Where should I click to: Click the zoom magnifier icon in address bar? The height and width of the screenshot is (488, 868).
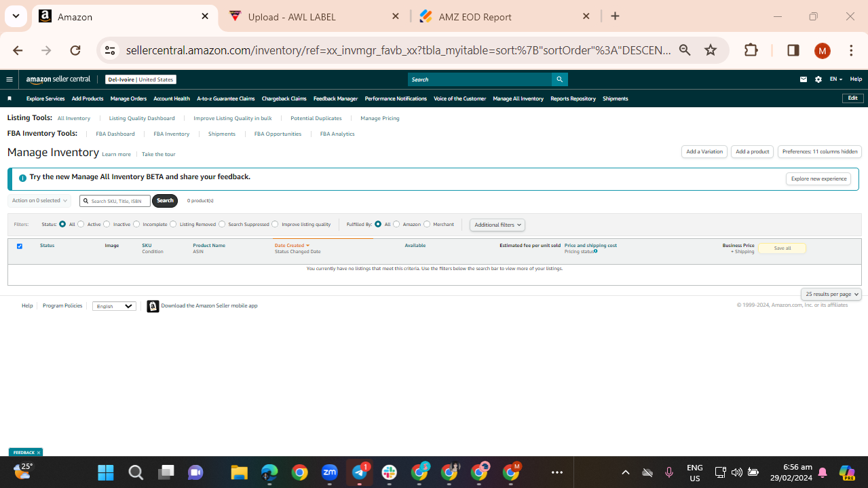pyautogui.click(x=685, y=50)
